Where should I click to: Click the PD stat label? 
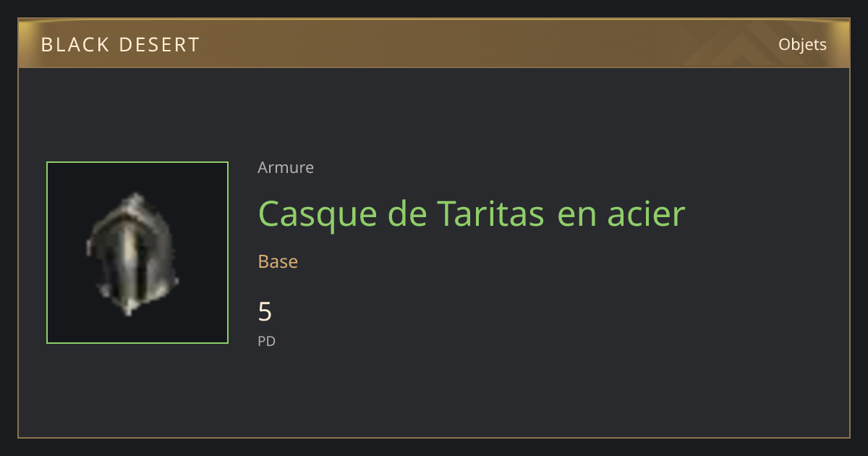(x=266, y=341)
